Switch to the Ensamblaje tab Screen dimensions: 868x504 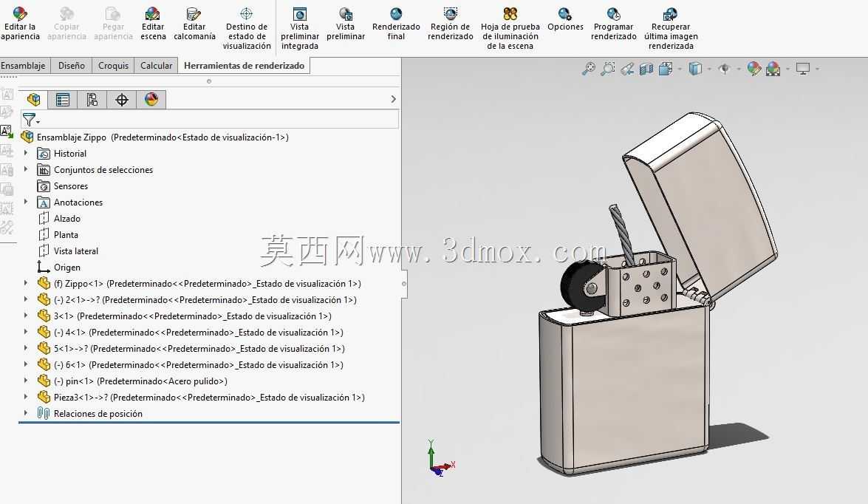(23, 65)
